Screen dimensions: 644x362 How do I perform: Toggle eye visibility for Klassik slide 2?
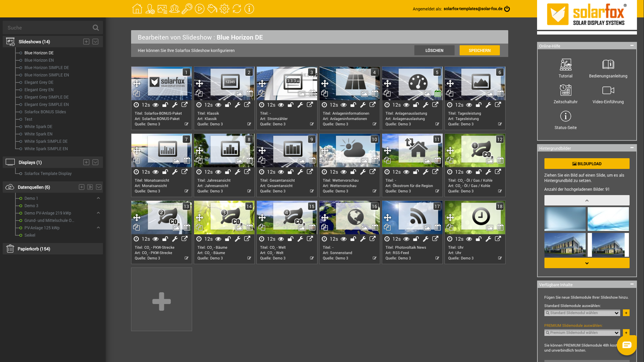pos(218,105)
